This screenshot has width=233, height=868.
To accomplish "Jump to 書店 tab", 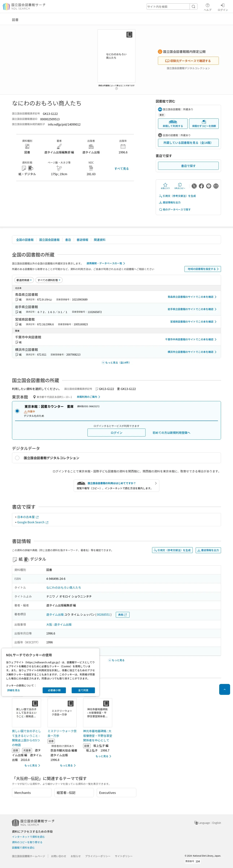I will [68, 240].
